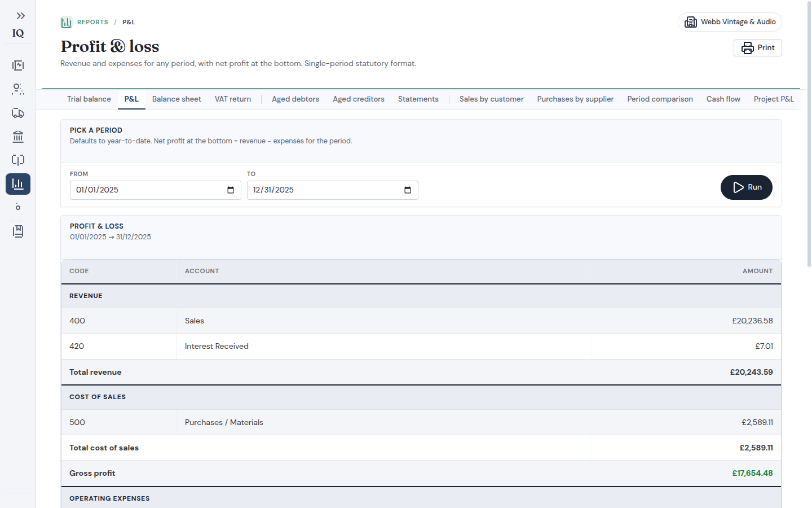Click the Purchases / Materials account name
This screenshot has height=508, width=812.
click(x=224, y=423)
